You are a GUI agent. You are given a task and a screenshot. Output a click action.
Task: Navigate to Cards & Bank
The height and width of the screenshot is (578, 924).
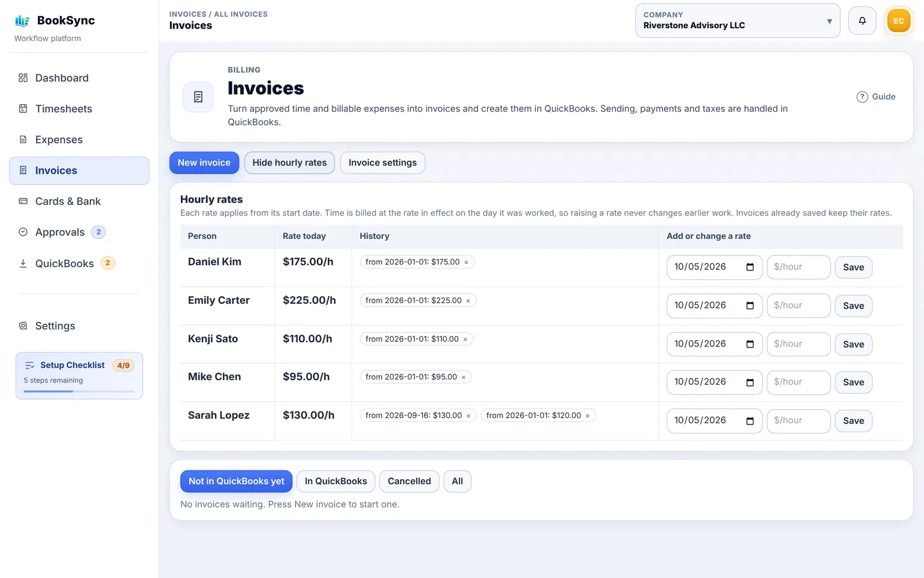tap(79, 201)
